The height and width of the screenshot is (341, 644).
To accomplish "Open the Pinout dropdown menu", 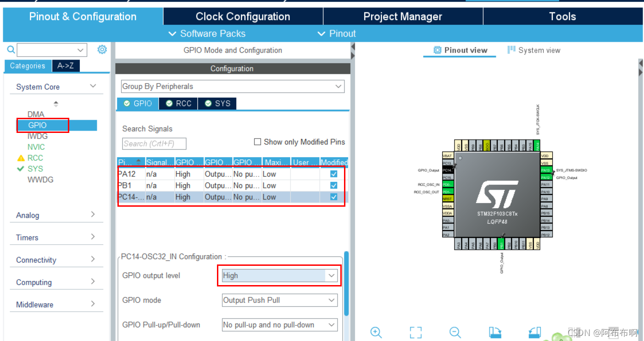I will [x=337, y=33].
